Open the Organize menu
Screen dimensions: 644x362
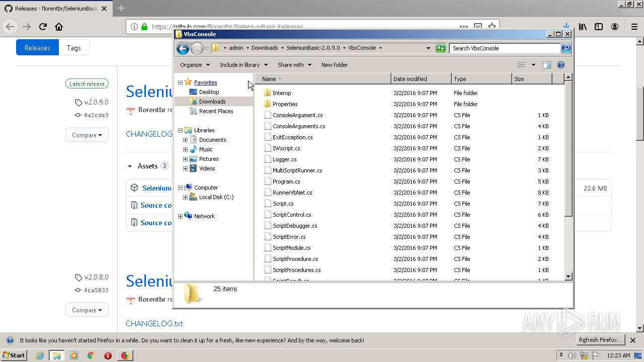pyautogui.click(x=195, y=65)
